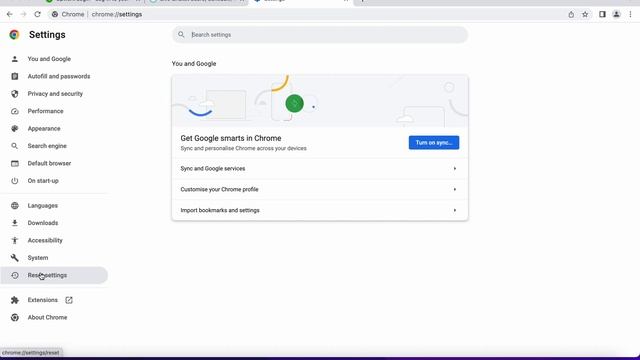The image size is (640, 360).
Task: Reload the settings page
Action: tap(37, 14)
